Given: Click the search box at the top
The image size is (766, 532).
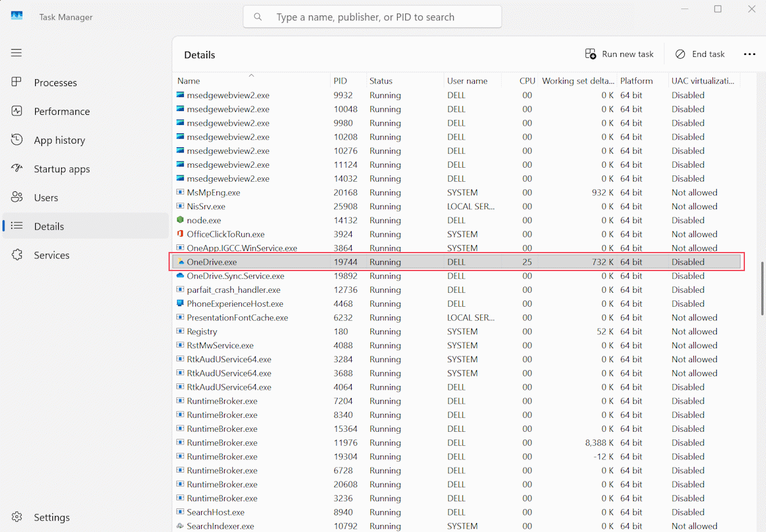Looking at the screenshot, I should (x=372, y=17).
